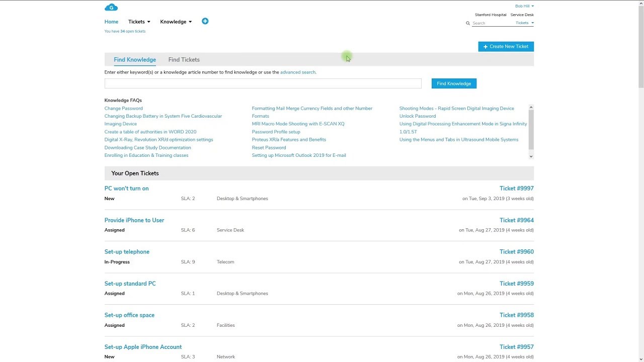Viewport: 644px width, 362px height.
Task: Open the Change Password FAQ
Action: click(123, 108)
